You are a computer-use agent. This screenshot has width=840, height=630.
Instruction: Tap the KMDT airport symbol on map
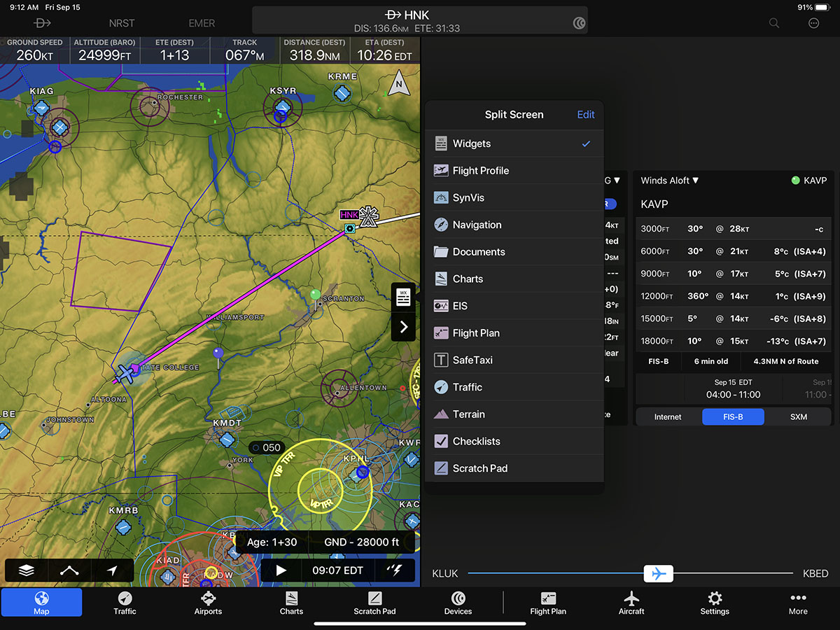click(227, 440)
